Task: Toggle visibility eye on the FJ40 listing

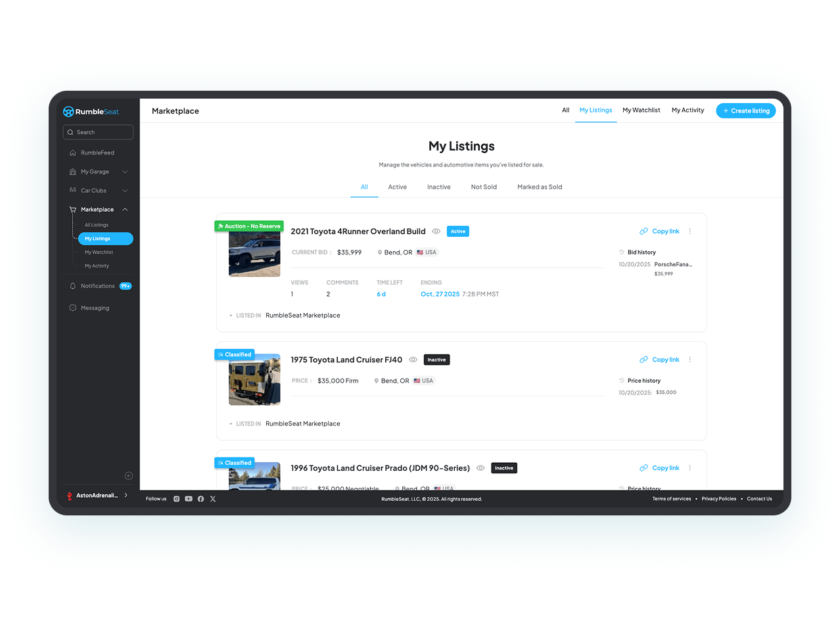Action: (x=413, y=360)
